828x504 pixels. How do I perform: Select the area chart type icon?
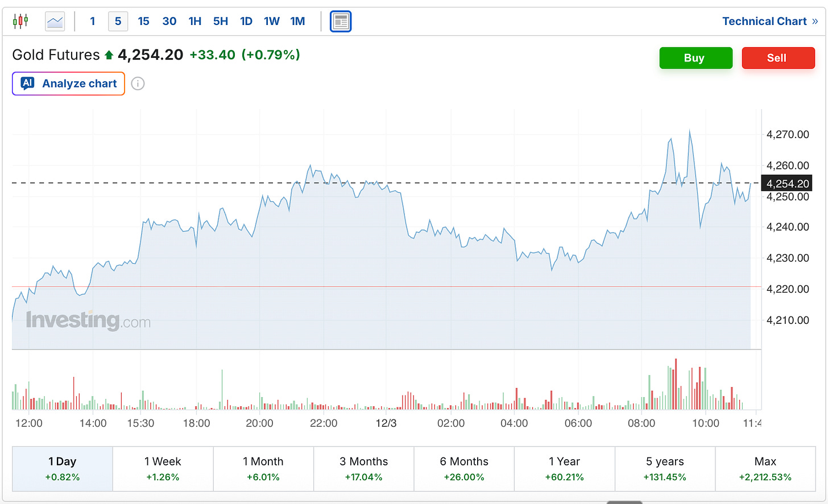tap(55, 22)
